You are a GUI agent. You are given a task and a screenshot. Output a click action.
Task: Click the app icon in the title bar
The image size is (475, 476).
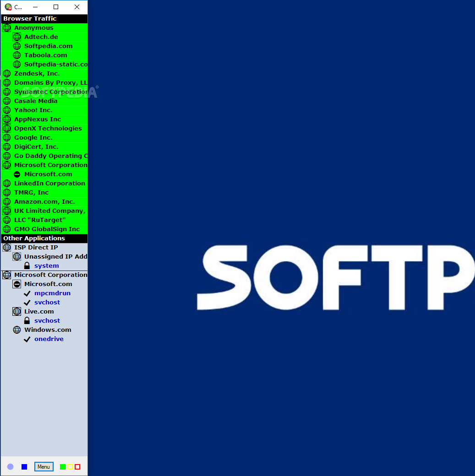pyautogui.click(x=9, y=7)
